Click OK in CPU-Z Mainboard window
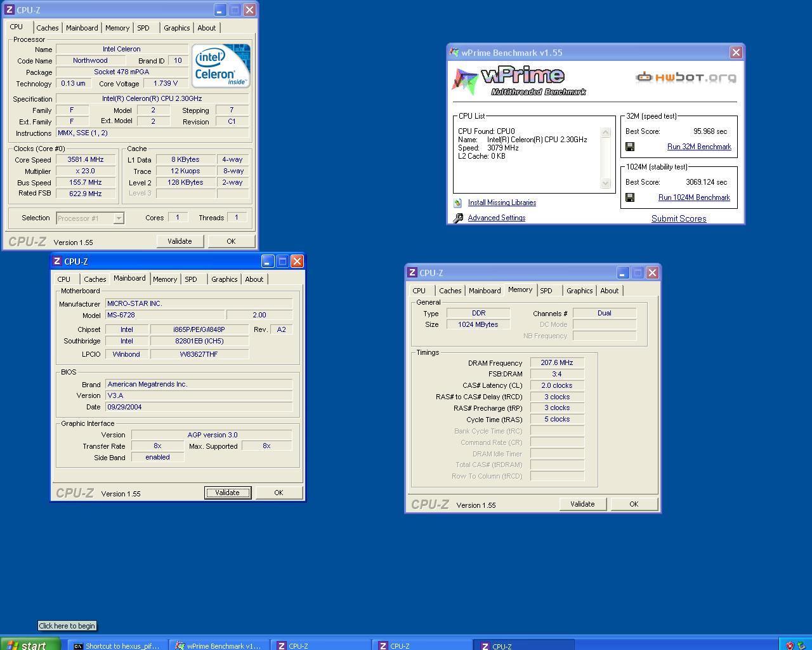812x650 pixels. [278, 493]
